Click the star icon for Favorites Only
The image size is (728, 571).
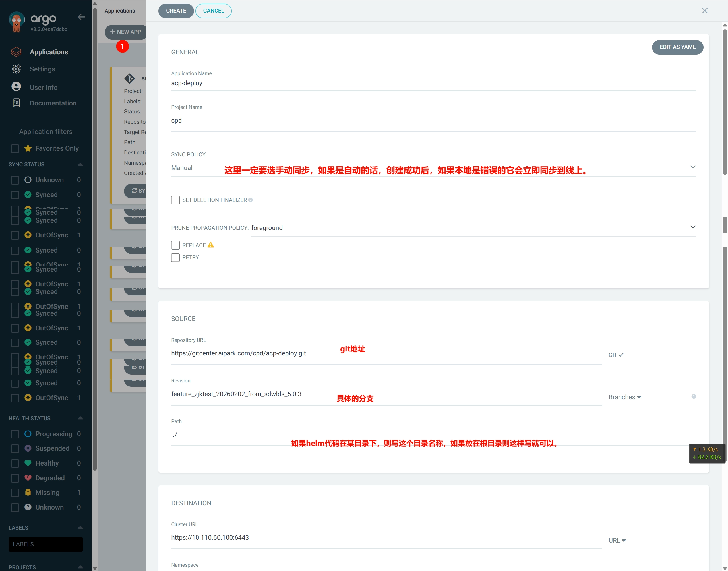[x=28, y=148]
